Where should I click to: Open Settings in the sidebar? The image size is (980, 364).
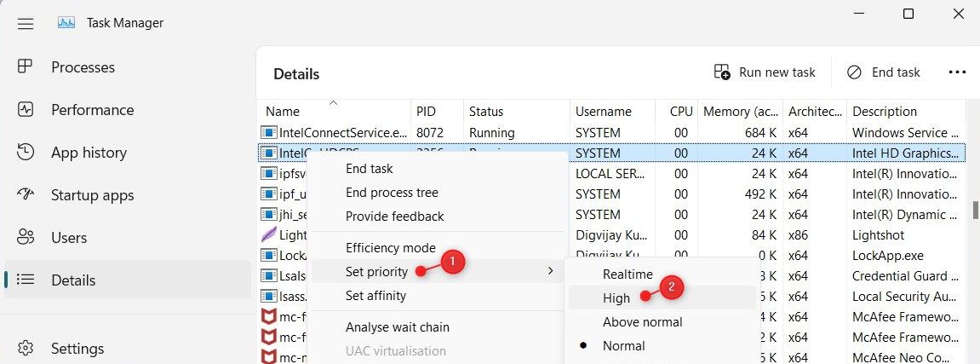pyautogui.click(x=128, y=349)
